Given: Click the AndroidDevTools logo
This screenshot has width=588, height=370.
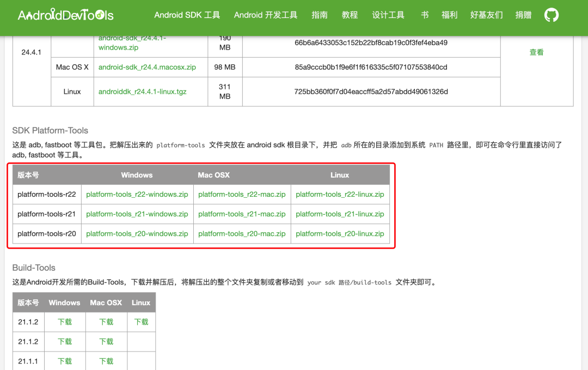Looking at the screenshot, I should coord(65,15).
